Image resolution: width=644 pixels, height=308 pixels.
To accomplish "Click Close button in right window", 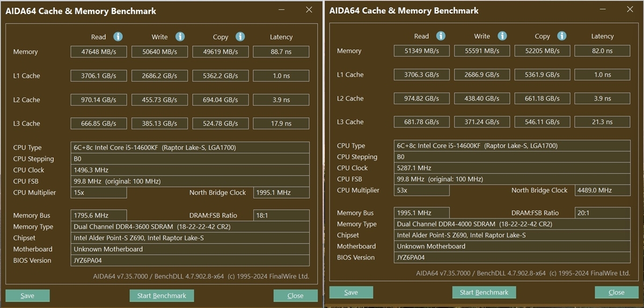I will pos(617,292).
